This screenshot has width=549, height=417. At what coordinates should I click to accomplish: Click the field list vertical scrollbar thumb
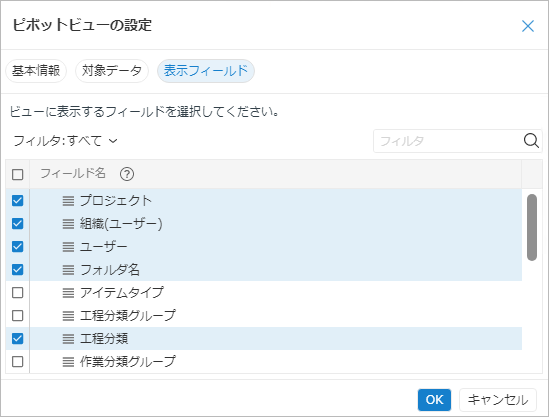click(532, 227)
